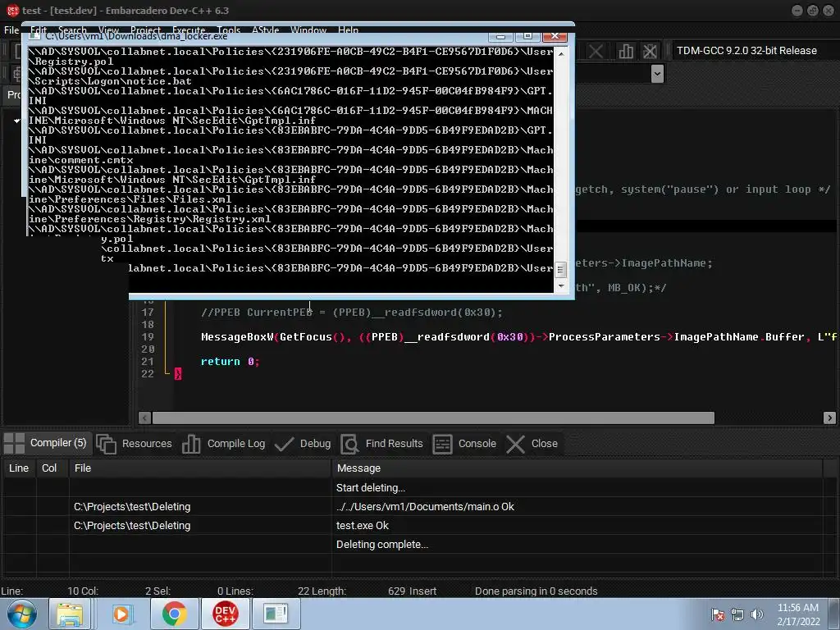Click the Find Results magnifier icon
The height and width of the screenshot is (630, 840).
coord(349,444)
